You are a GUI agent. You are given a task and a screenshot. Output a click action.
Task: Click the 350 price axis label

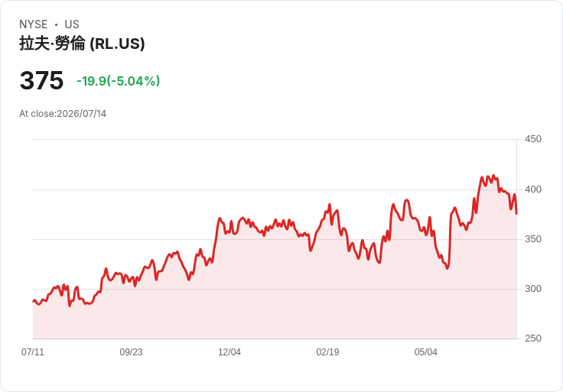(x=533, y=239)
